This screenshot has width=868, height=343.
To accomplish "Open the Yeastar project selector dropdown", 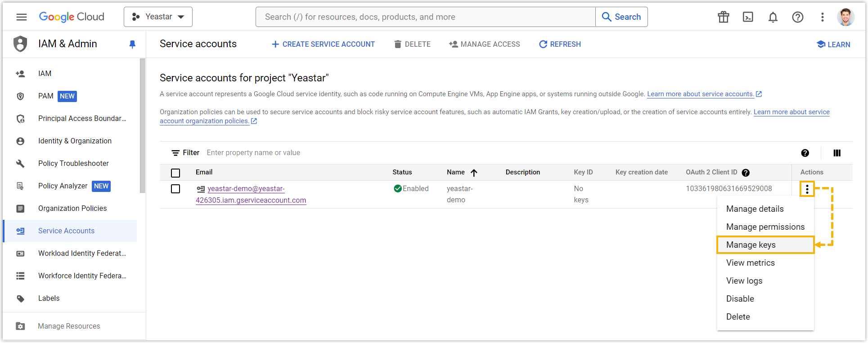I will 158,17.
